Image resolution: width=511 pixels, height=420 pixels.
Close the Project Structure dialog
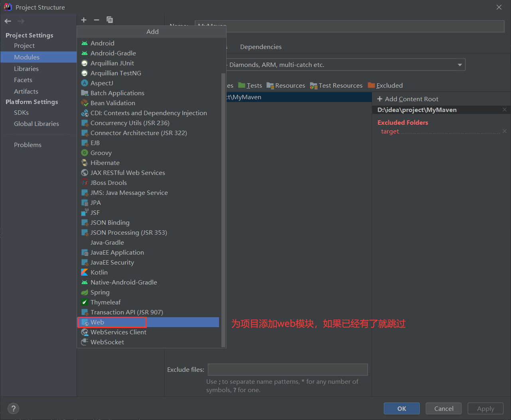coord(499,7)
